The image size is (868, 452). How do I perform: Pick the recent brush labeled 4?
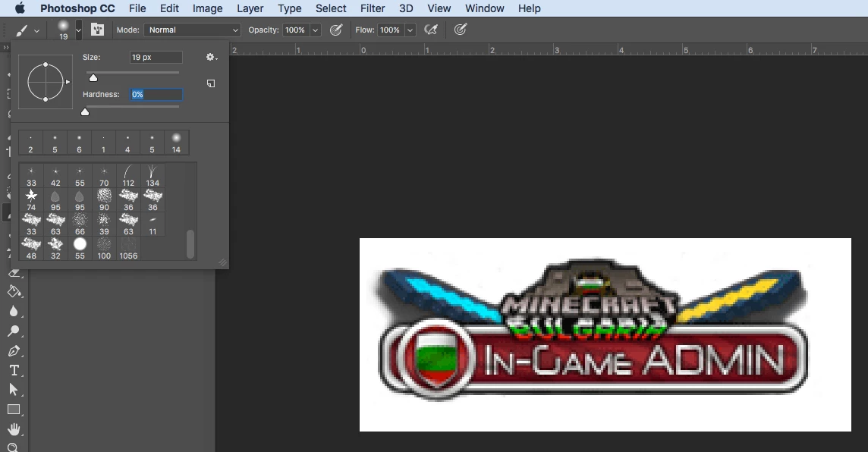127,143
